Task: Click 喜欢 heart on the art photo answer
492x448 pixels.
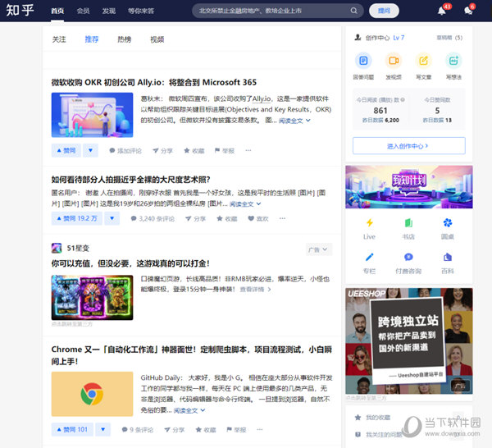Action: tap(258, 218)
